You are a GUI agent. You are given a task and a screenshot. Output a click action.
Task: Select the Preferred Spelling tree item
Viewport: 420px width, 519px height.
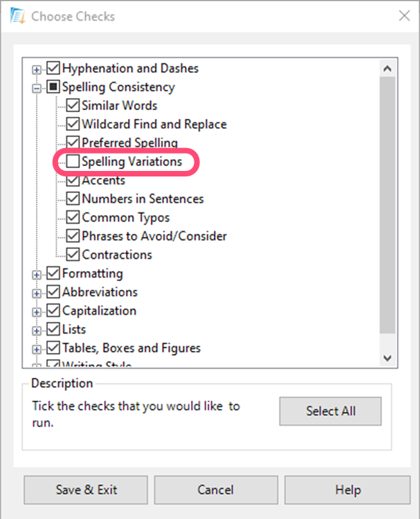pos(129,143)
